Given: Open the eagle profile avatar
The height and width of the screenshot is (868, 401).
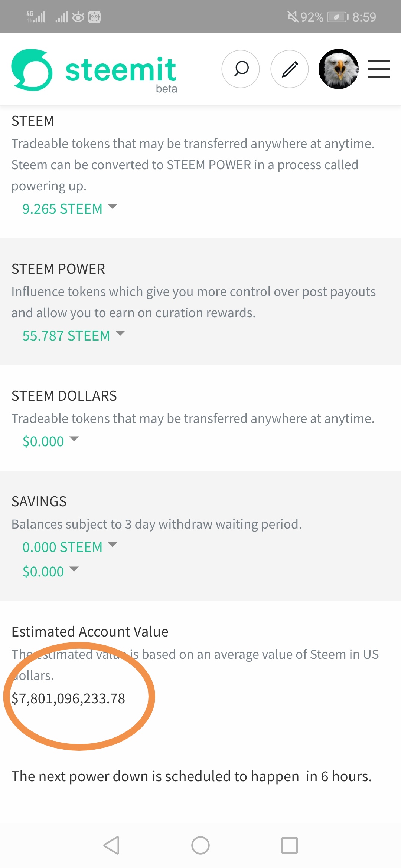Looking at the screenshot, I should point(339,69).
